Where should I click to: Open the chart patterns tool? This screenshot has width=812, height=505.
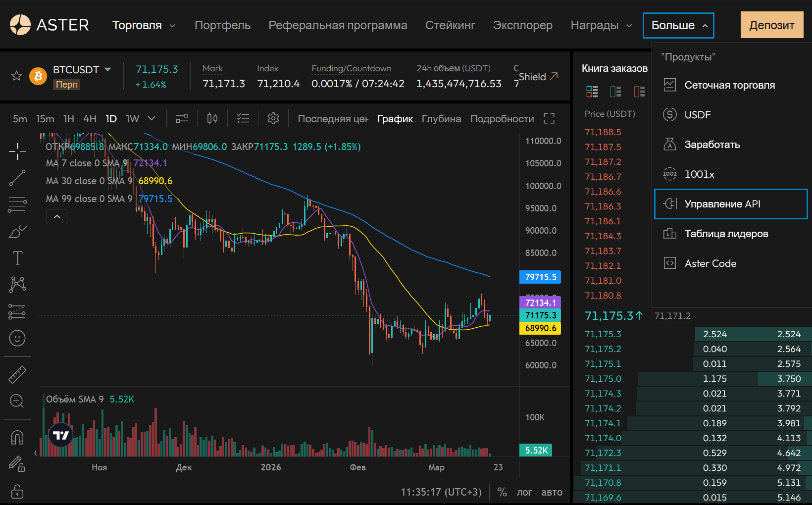coord(17,284)
